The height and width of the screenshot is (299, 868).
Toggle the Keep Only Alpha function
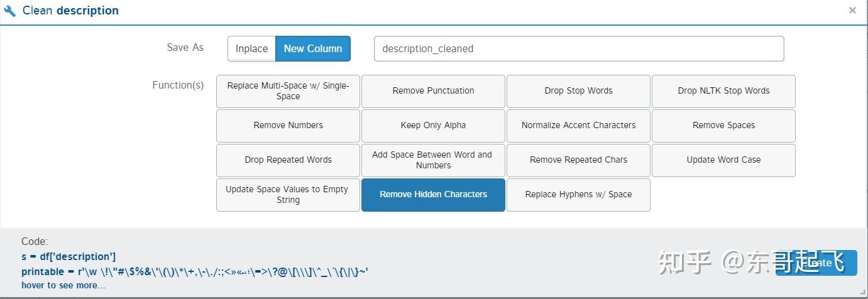pyautogui.click(x=433, y=126)
